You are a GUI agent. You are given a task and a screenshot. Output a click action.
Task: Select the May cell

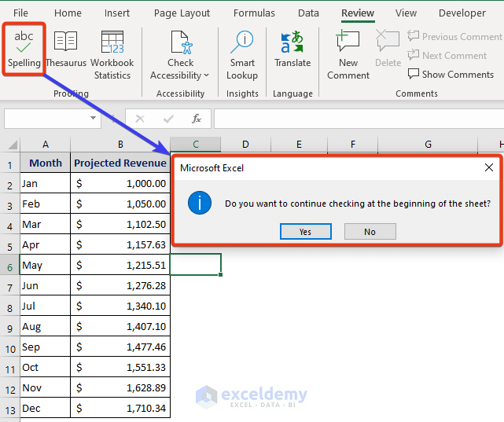[46, 265]
